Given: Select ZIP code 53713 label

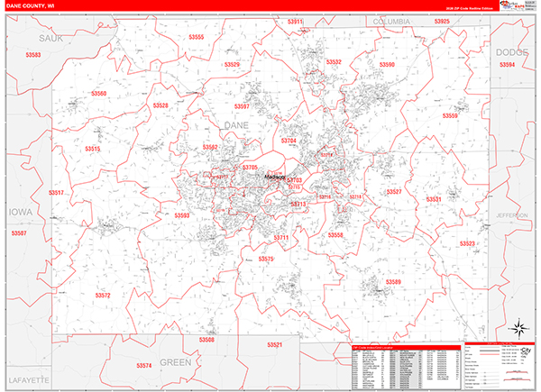Looking at the screenshot, I should click(x=298, y=204).
